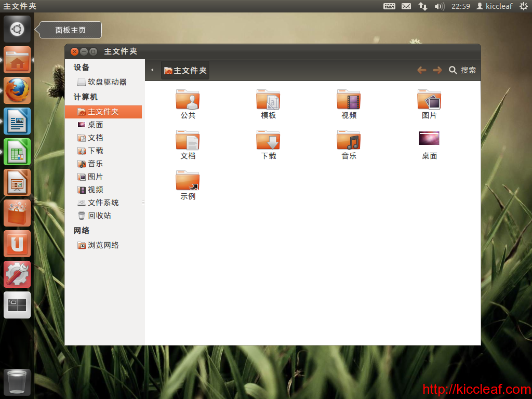Click the back arrow in toolbar

[x=422, y=70]
